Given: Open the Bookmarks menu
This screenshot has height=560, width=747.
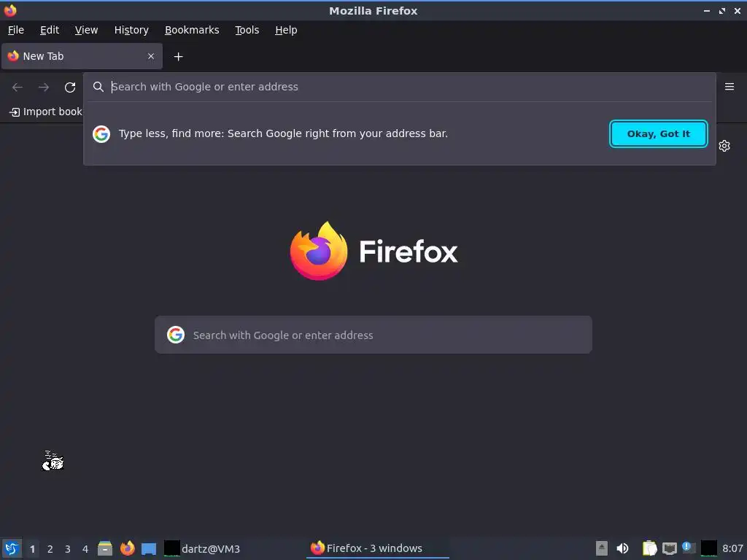Looking at the screenshot, I should pyautogui.click(x=192, y=30).
